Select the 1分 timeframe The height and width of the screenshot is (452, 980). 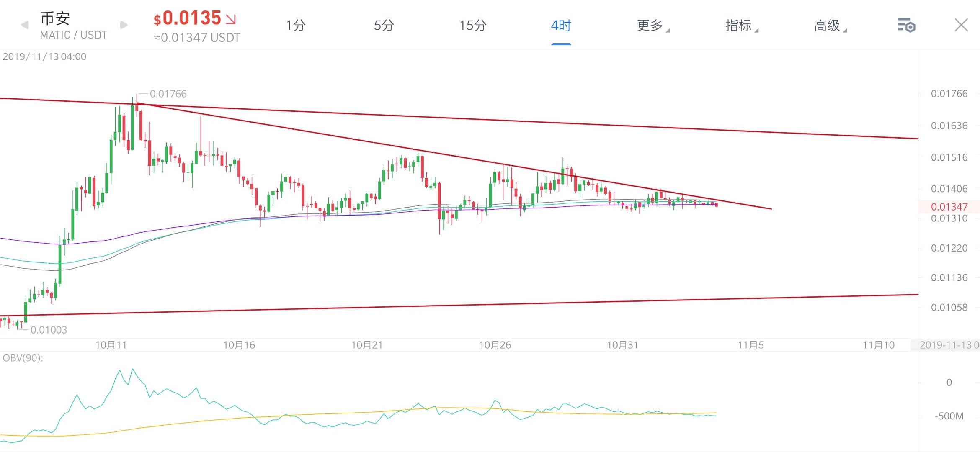pos(296,26)
